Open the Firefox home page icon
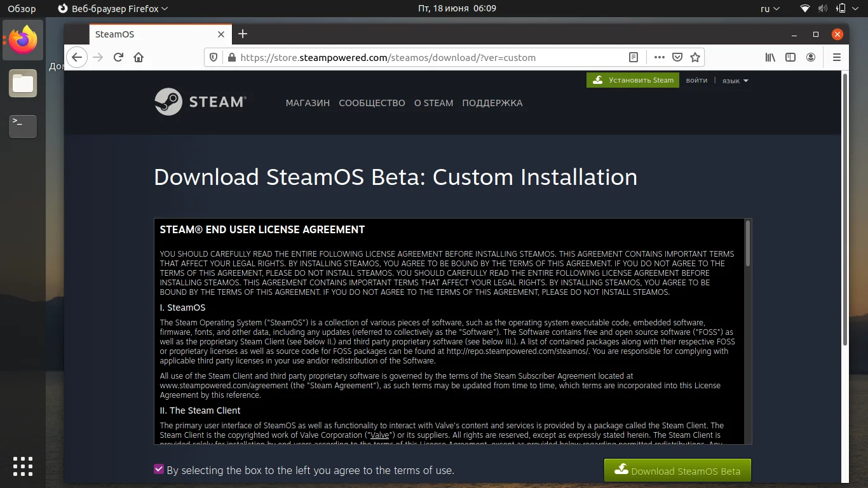868x488 pixels. [139, 57]
